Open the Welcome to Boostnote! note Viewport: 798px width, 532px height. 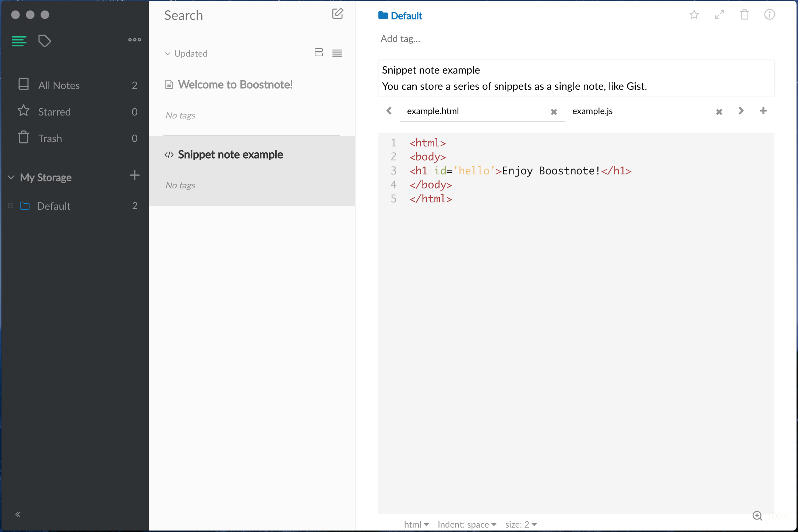coord(236,85)
